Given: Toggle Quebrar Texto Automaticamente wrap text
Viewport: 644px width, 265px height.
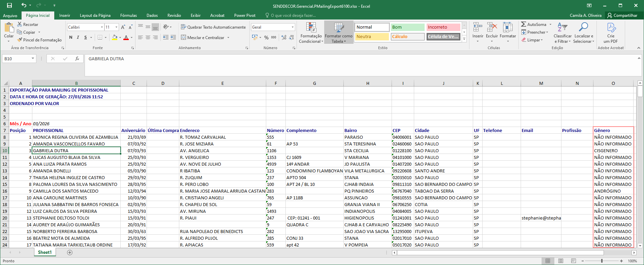Looking at the screenshot, I should click(213, 27).
